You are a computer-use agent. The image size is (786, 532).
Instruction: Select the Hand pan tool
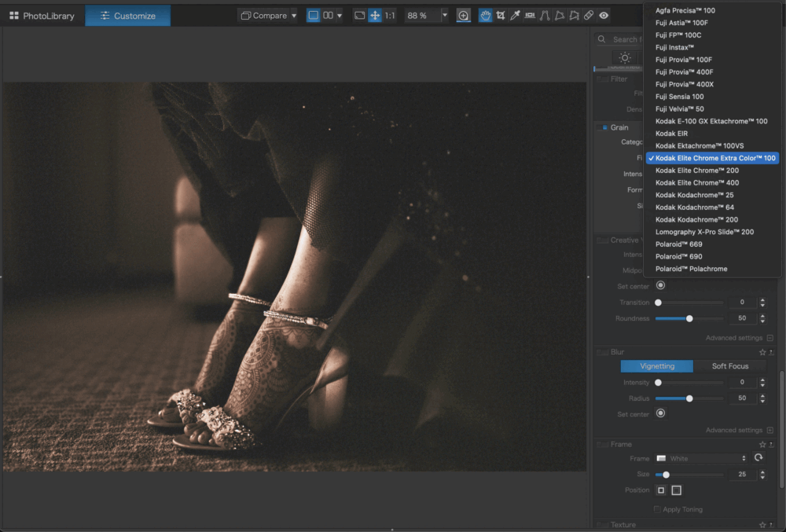coord(485,16)
